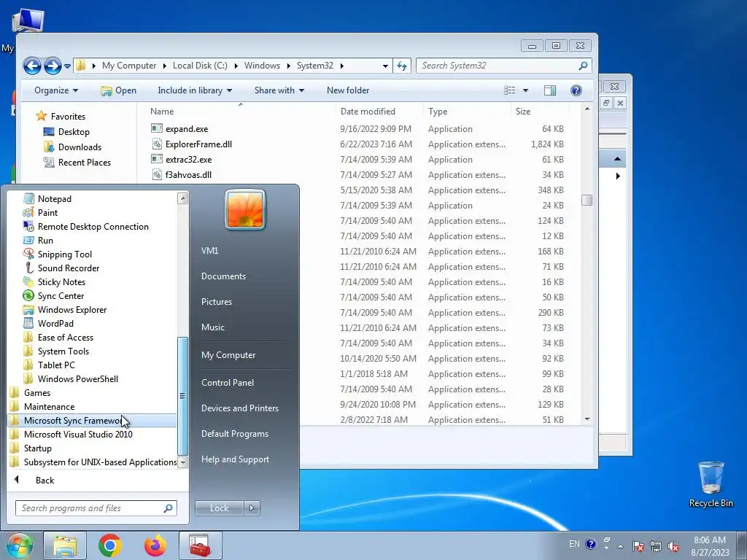Expand the Tablet PC folder

tap(55, 365)
